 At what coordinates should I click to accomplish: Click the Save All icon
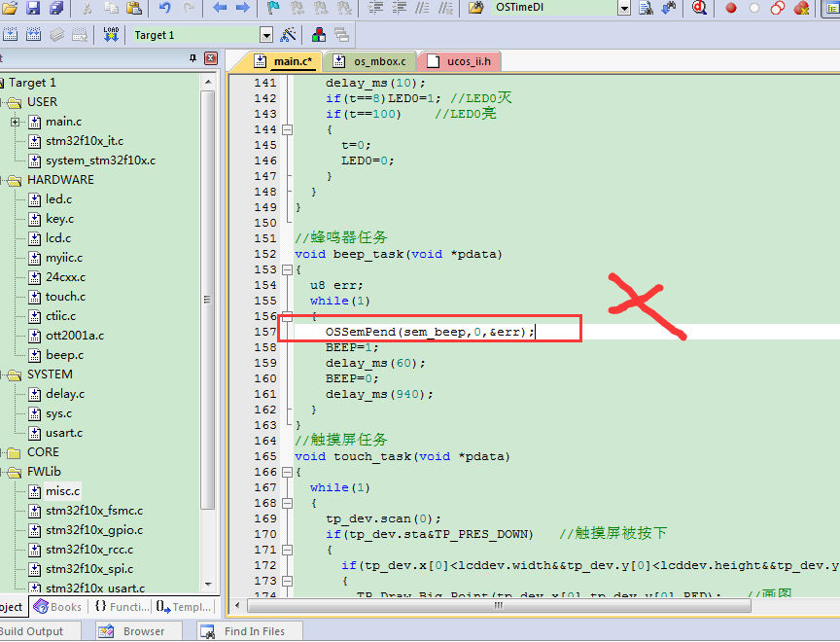[55, 8]
